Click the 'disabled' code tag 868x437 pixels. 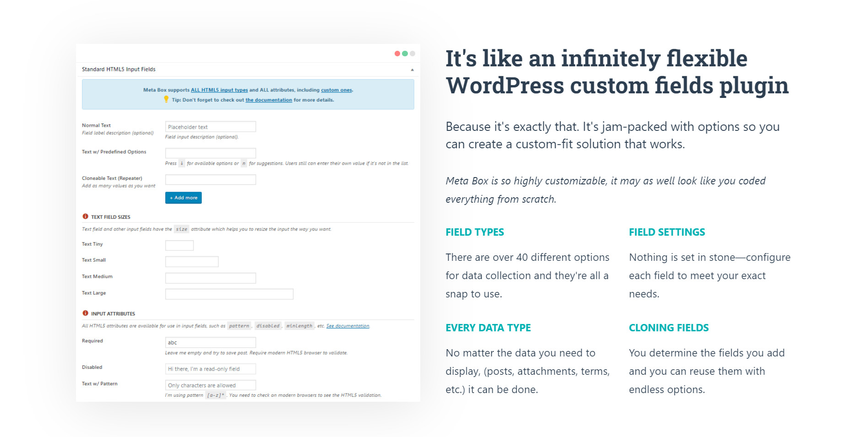click(x=268, y=326)
